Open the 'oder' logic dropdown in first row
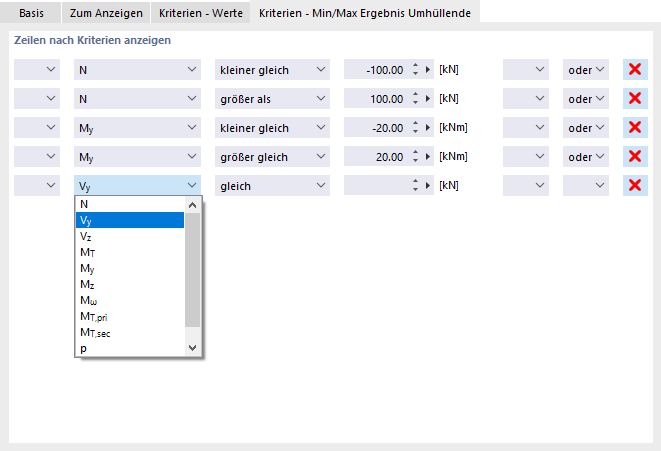This screenshot has height=451, width=661. tap(586, 70)
